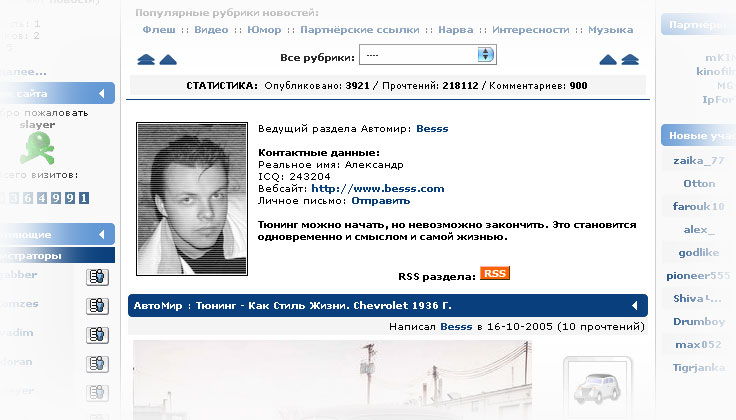Click the 'Отправить' personal message link
This screenshot has width=736, height=420.
[381, 201]
